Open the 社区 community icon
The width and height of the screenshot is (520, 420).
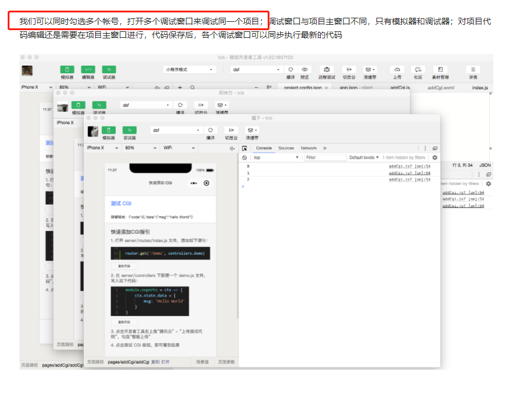418,69
